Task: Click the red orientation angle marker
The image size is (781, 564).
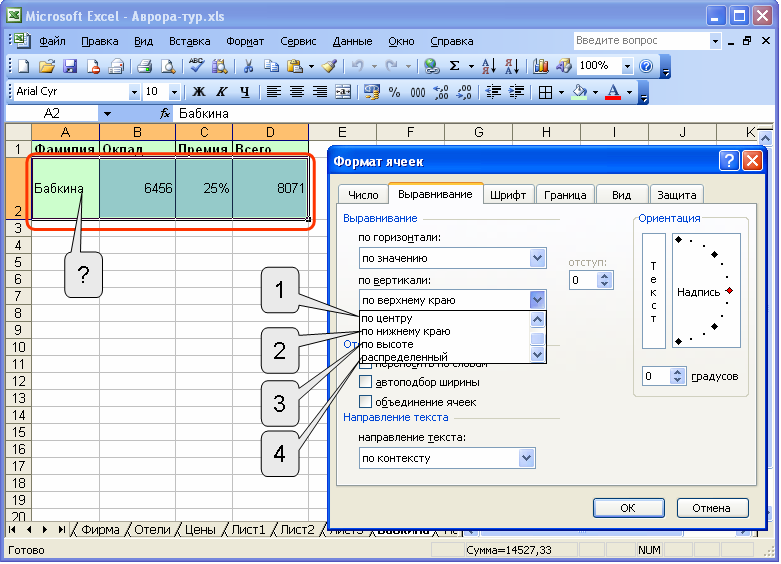Action: [729, 290]
